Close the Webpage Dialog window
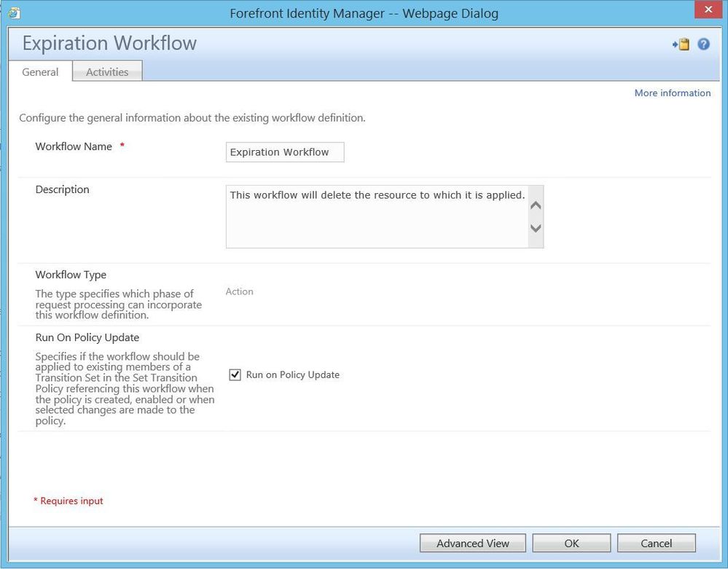 (x=708, y=9)
